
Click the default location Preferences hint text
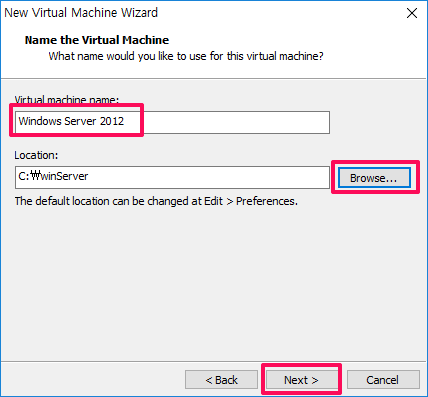point(156,201)
